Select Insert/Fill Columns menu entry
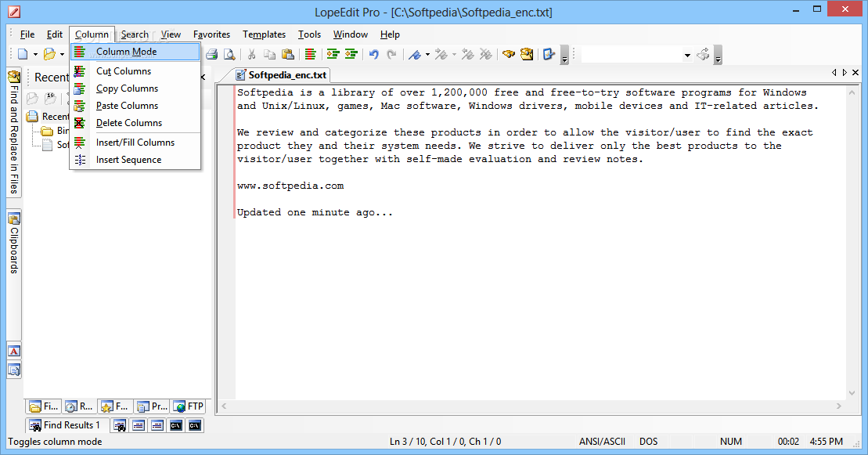This screenshot has width=868, height=455. (x=135, y=143)
